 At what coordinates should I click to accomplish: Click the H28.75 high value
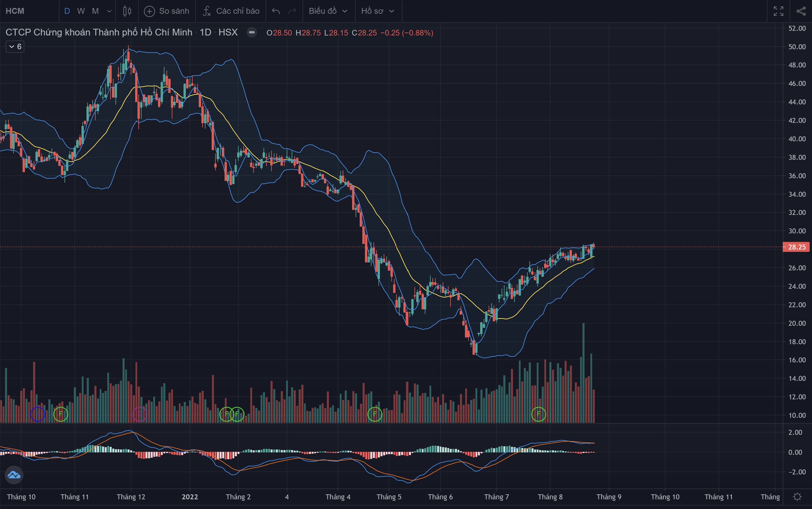308,33
